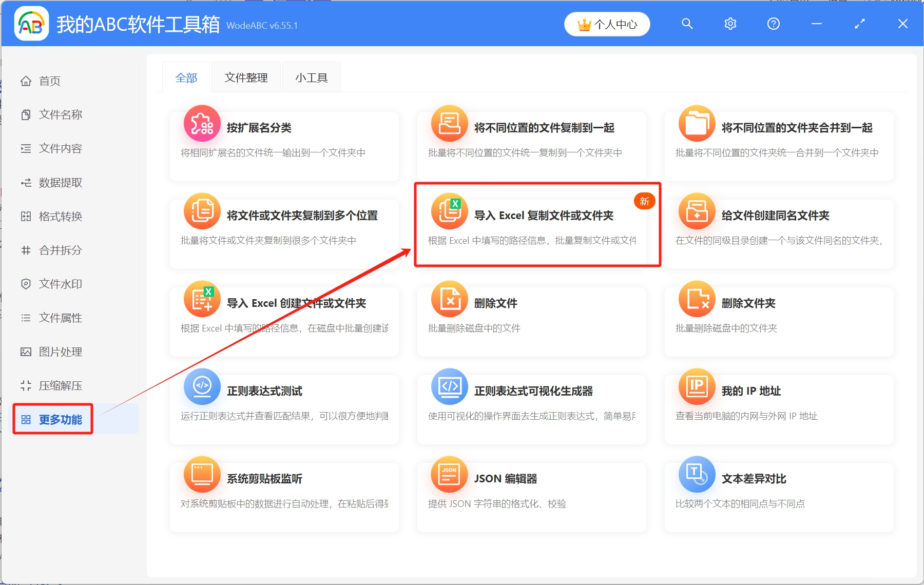Viewport: 924px width, 585px height.
Task: Open the 我的 IP 地址 tool icon
Action: pyautogui.click(x=696, y=387)
